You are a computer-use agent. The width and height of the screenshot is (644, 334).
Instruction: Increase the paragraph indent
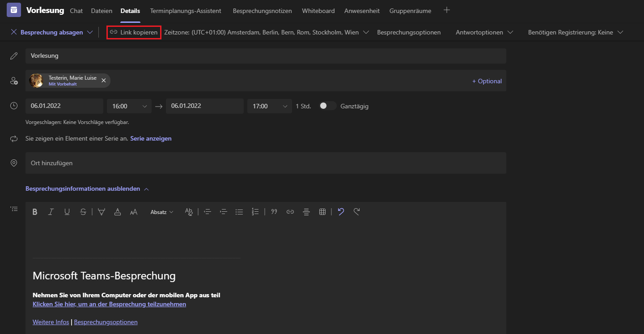click(x=224, y=212)
